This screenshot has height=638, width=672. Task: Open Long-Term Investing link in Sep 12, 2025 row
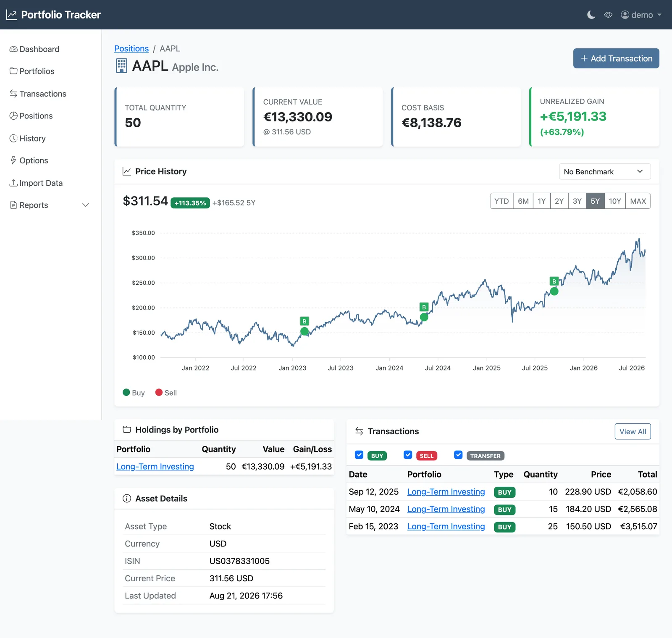pos(446,492)
